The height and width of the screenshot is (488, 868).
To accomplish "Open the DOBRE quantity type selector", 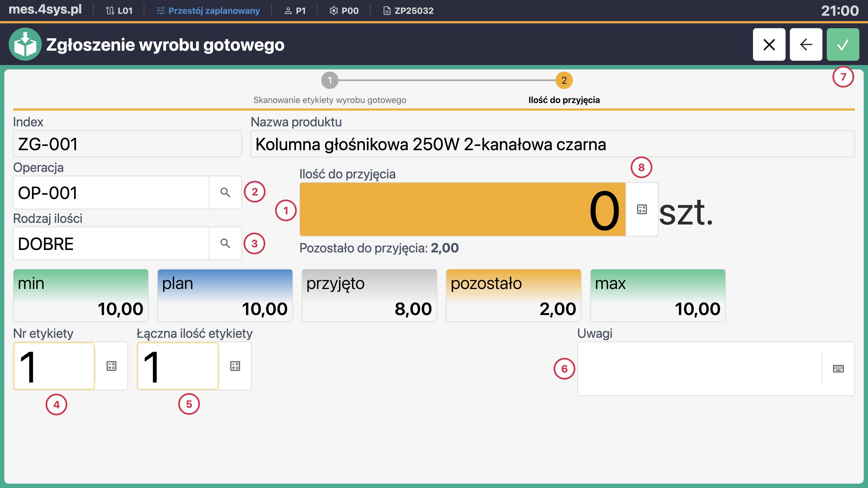I will [111, 243].
